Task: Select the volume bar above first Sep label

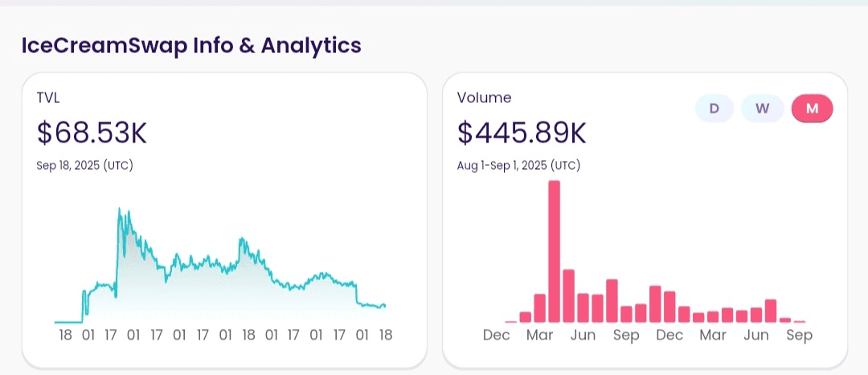Action: [x=626, y=313]
